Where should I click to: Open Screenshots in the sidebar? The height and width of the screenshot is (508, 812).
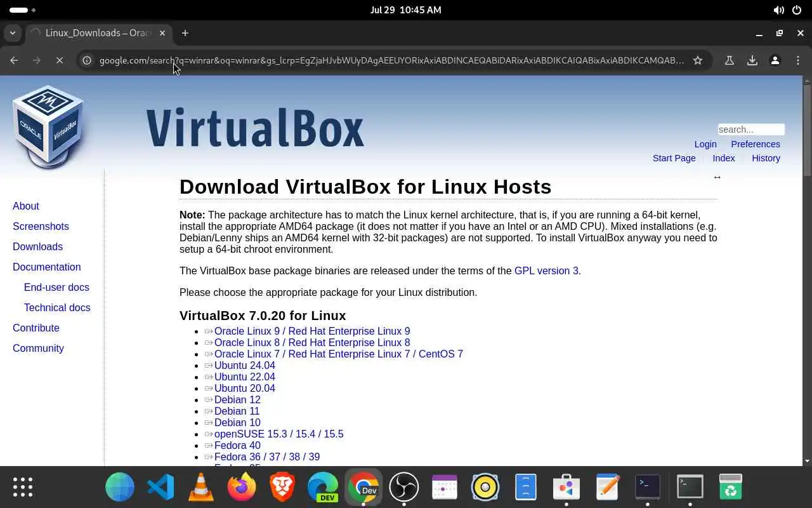41,226
